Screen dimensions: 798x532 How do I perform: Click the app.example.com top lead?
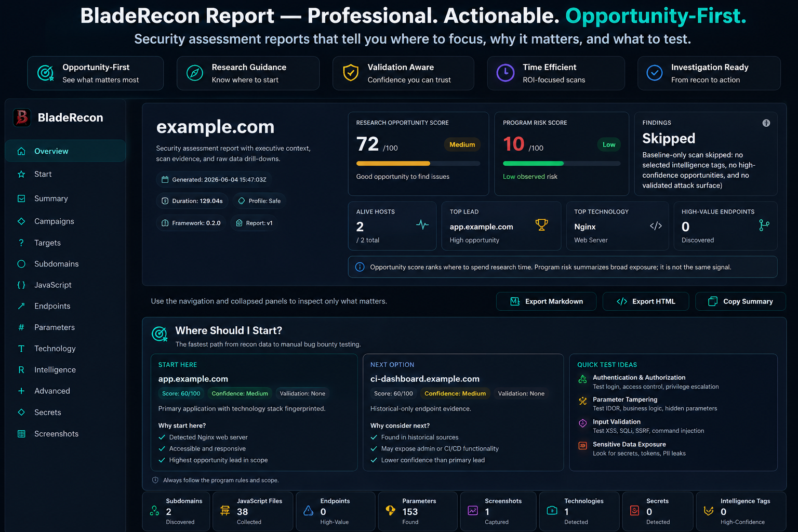tap(482, 227)
